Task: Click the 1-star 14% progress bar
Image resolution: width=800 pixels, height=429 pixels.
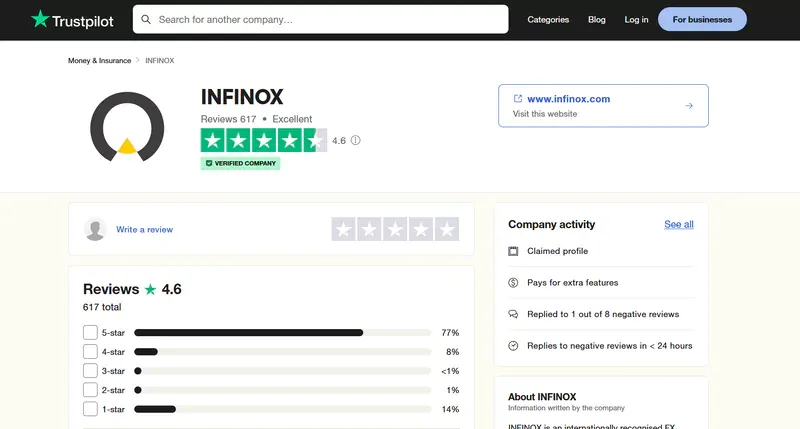Action: pos(283,409)
